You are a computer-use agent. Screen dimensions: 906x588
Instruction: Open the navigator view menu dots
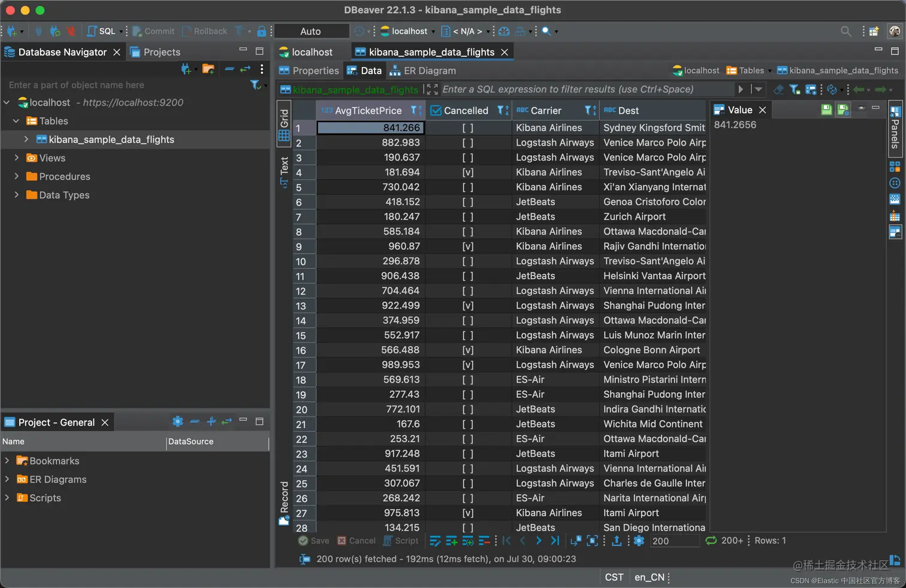coord(262,69)
